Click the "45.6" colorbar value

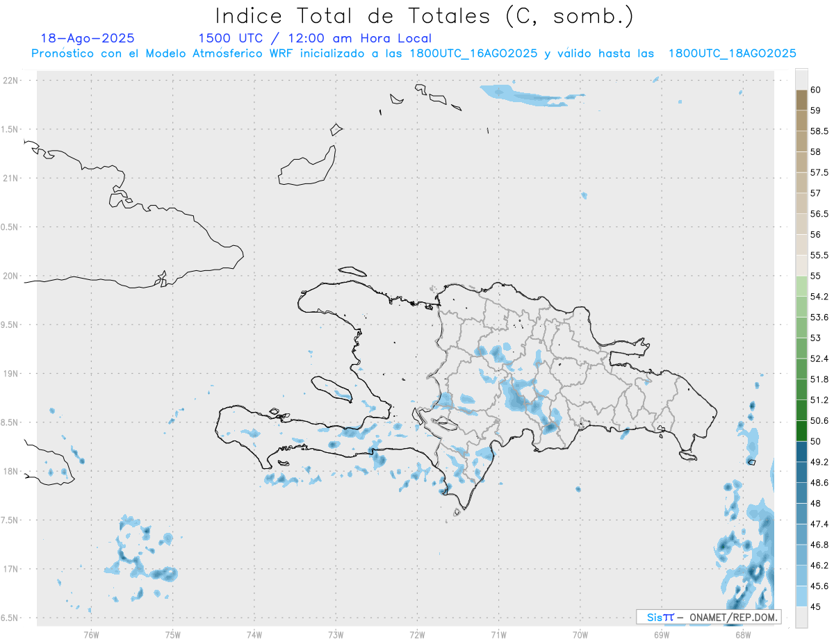click(819, 586)
